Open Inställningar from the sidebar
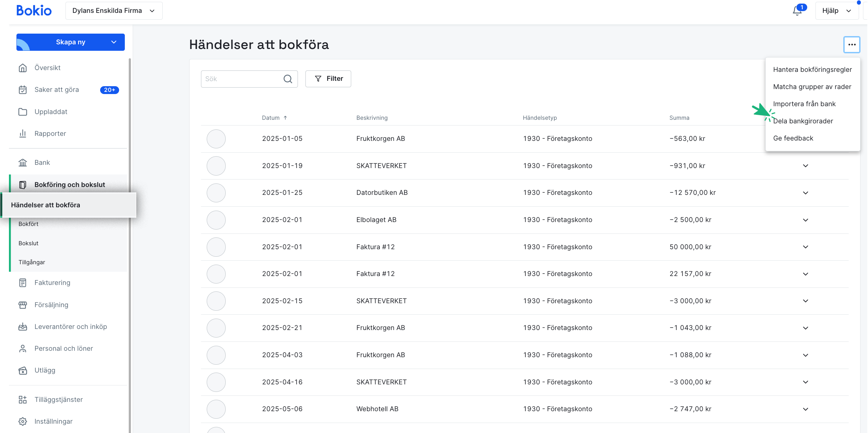This screenshot has width=868, height=433. pos(53,422)
